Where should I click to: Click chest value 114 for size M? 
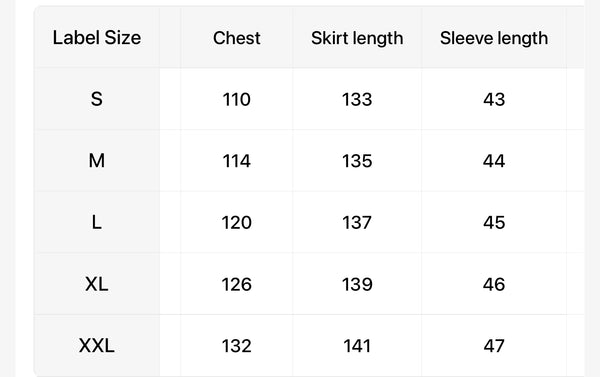pyautogui.click(x=236, y=161)
